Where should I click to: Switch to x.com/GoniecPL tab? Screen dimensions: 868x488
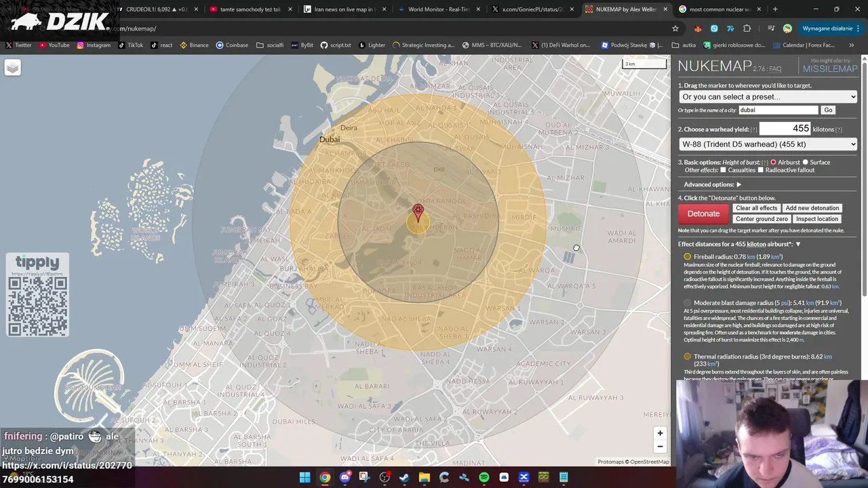(532, 9)
